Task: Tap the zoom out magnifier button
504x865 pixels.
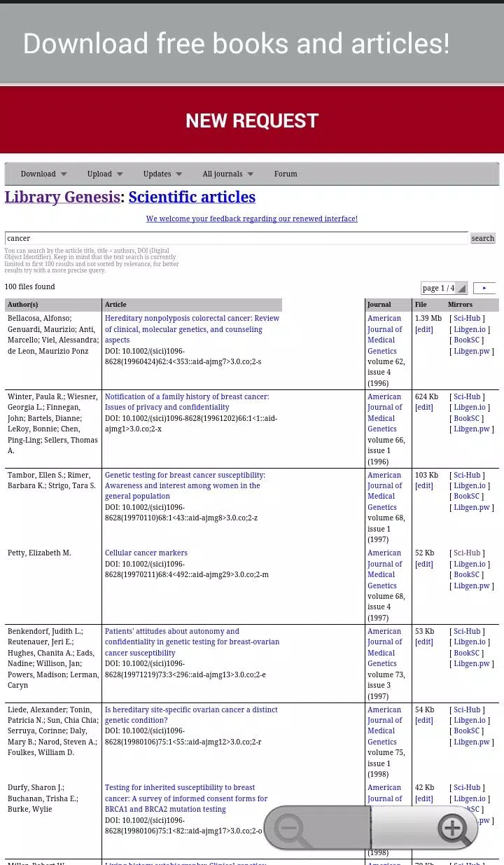Action: [316, 827]
